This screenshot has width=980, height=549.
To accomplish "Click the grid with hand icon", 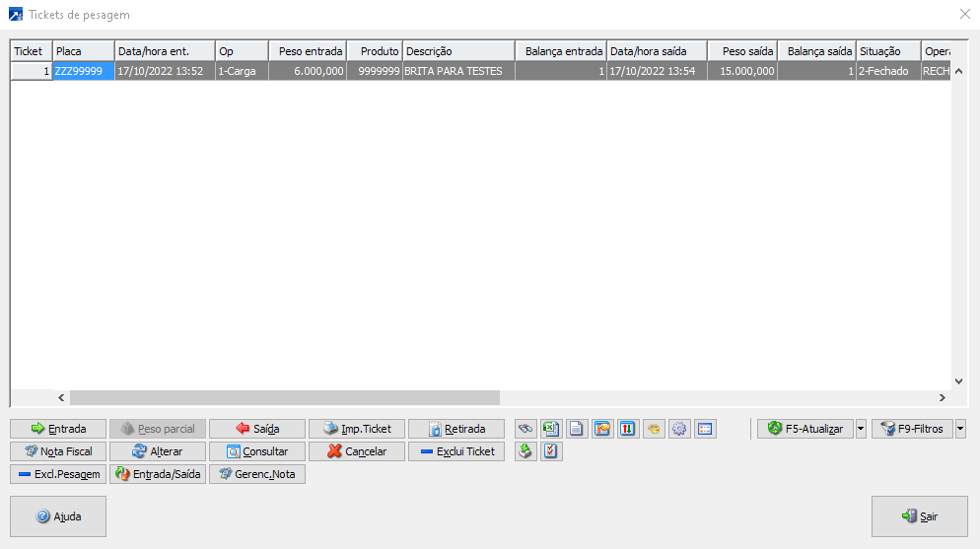I will pyautogui.click(x=602, y=429).
